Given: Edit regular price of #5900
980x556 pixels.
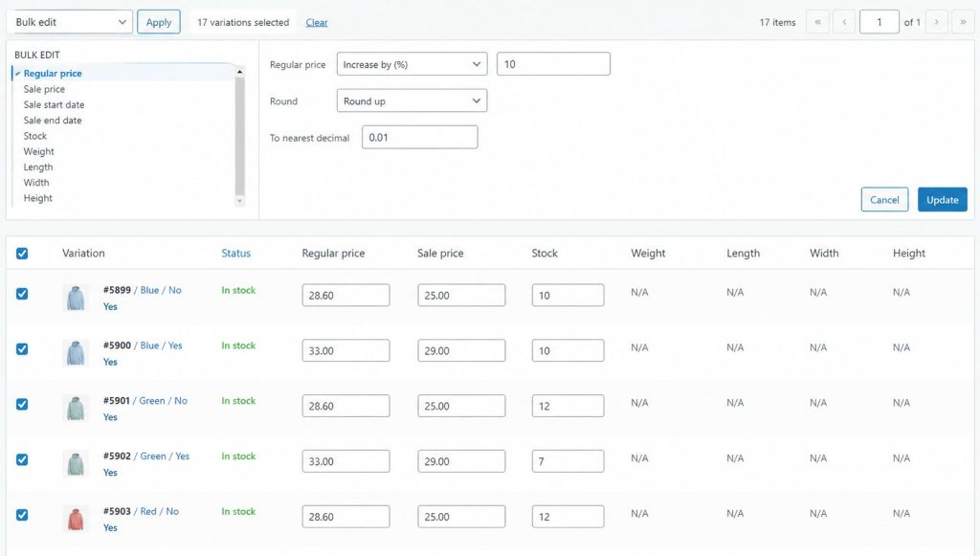Looking at the screenshot, I should click(345, 350).
